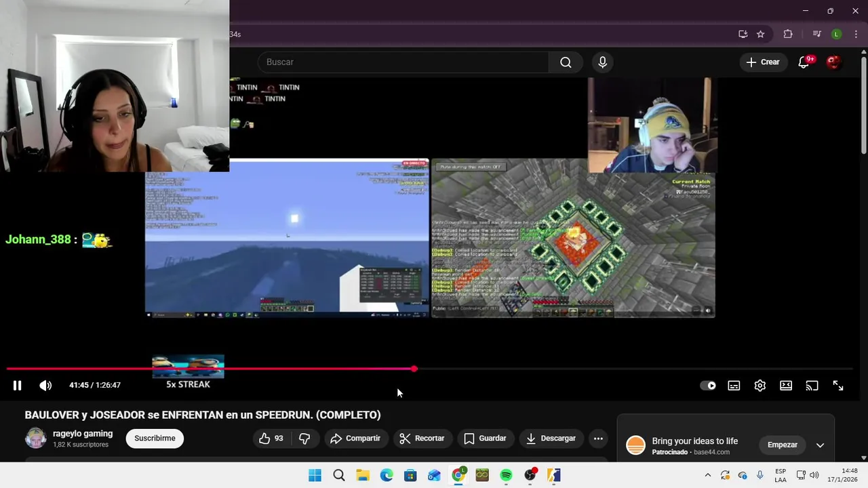Open the Windows Start menu
868x488 pixels.
(x=315, y=475)
